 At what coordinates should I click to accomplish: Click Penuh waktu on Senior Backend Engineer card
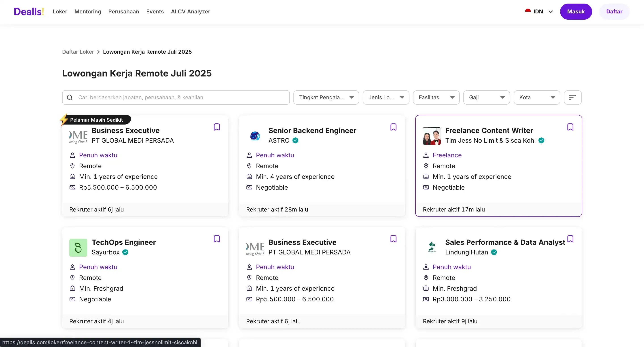click(x=275, y=155)
